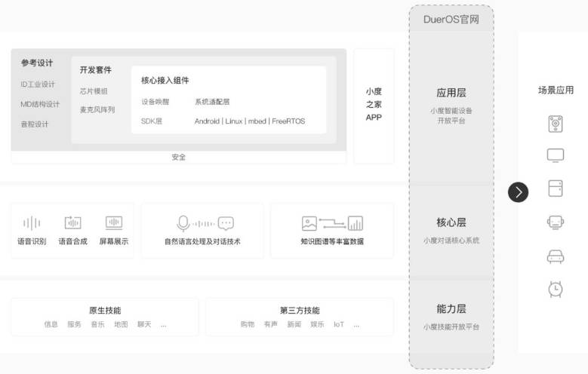Screen dimensions: 588x374
Task: Click Linux platform text
Action: (234, 121)
